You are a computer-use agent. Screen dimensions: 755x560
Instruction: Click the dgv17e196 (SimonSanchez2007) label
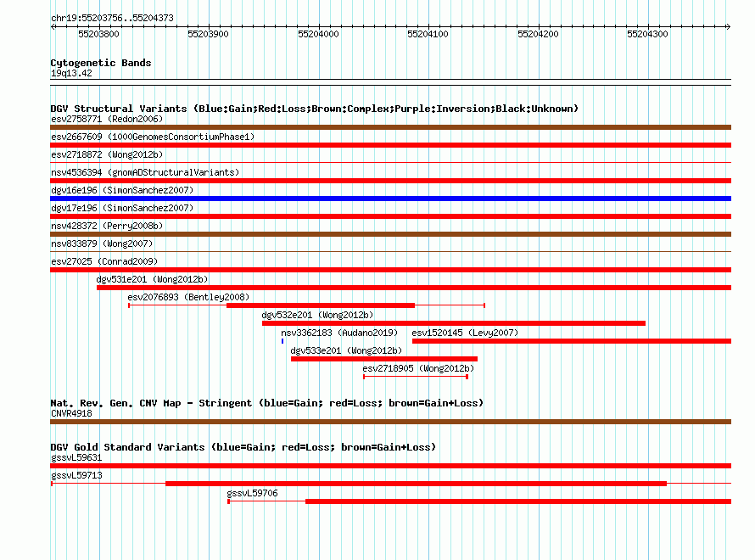(x=122, y=208)
